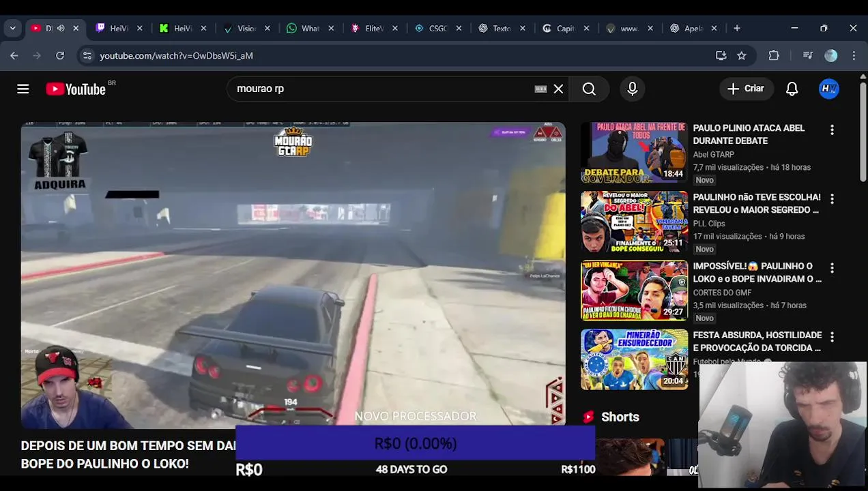Close the WhatsApp tab
The height and width of the screenshot is (491, 868).
coord(331,28)
